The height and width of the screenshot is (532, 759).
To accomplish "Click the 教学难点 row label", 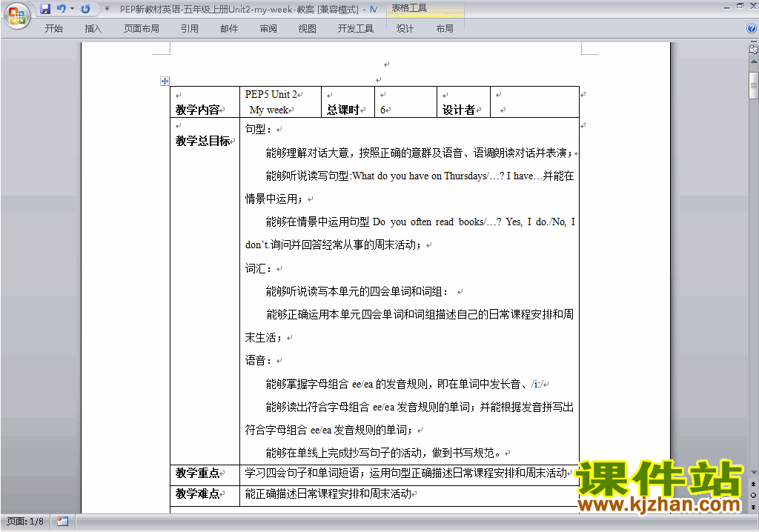I will (x=197, y=493).
